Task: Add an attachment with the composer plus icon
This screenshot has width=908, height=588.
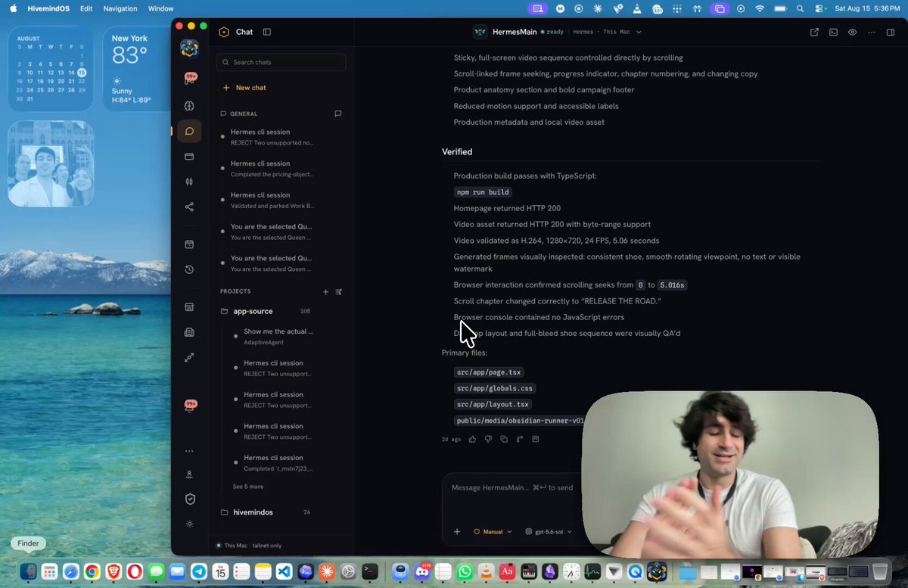Action: 457,532
